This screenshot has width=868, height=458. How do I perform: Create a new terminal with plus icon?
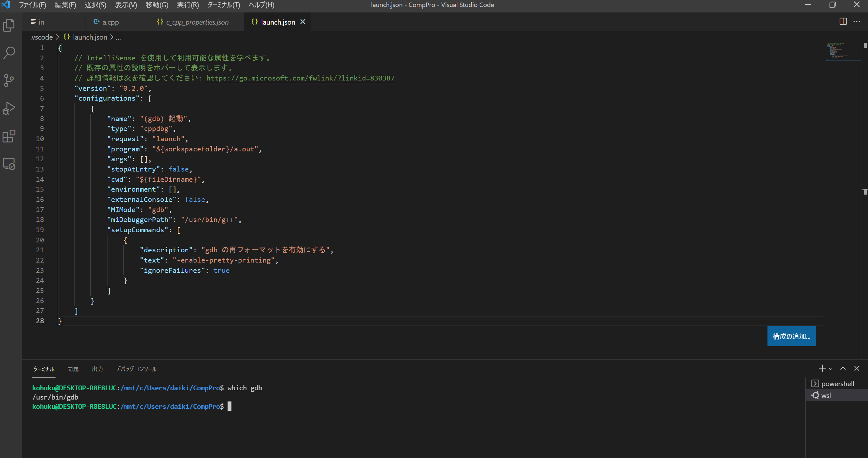(x=822, y=368)
